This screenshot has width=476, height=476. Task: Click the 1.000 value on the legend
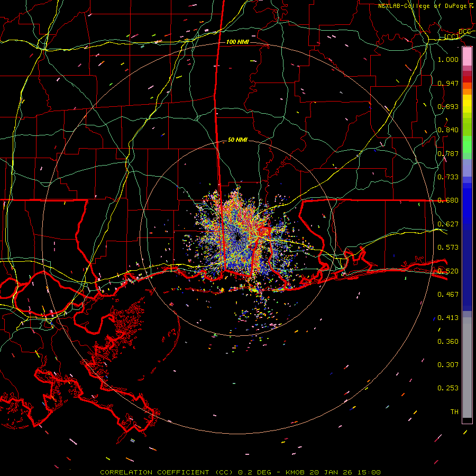[448, 59]
